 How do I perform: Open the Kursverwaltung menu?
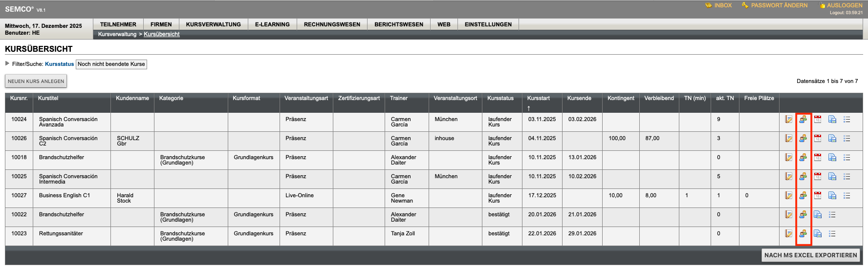(213, 24)
